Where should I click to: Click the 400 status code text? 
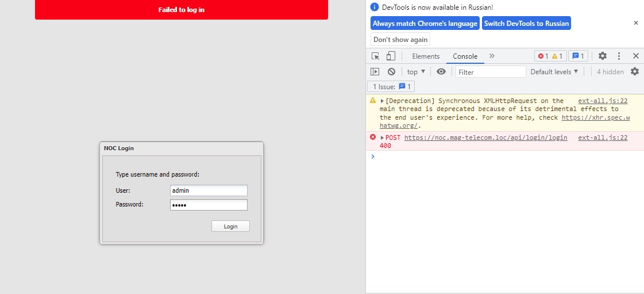385,146
